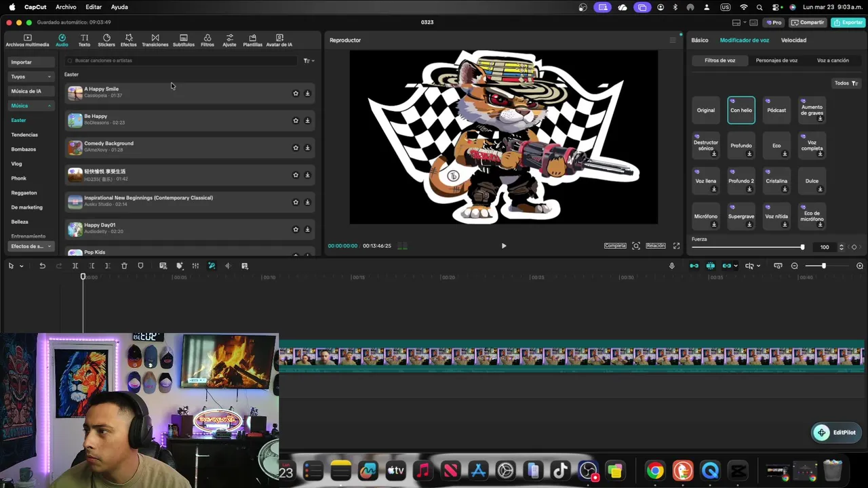Open the Editar menu in menu bar
Screen dimensions: 868x488
(94, 7)
